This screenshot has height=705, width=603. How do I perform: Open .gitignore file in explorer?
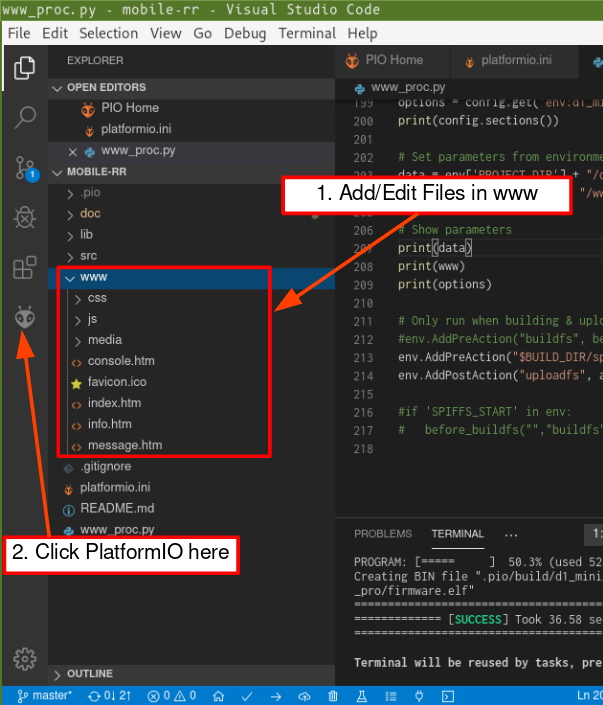pos(191,467)
